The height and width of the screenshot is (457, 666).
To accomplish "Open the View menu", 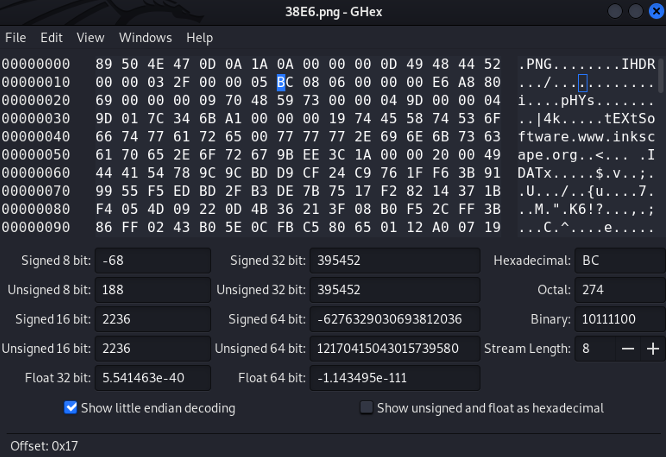I will [x=90, y=38].
